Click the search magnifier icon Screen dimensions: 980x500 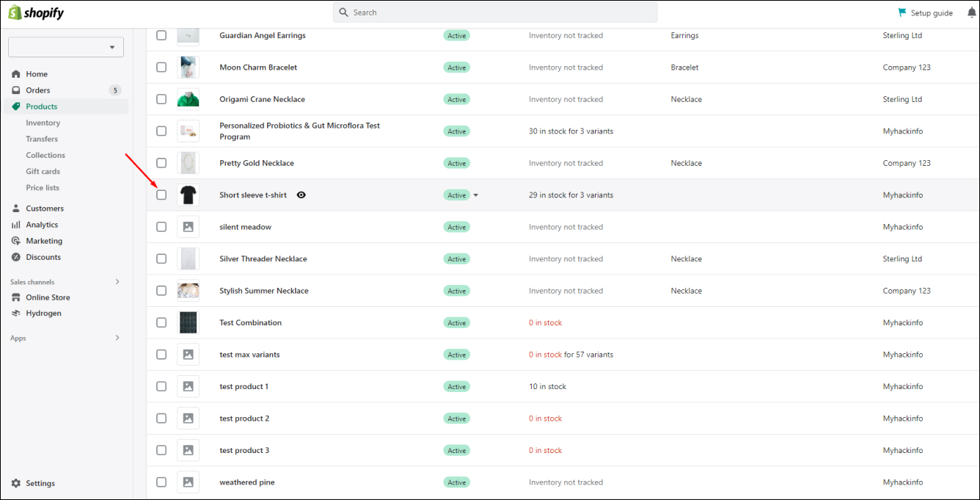pyautogui.click(x=344, y=12)
